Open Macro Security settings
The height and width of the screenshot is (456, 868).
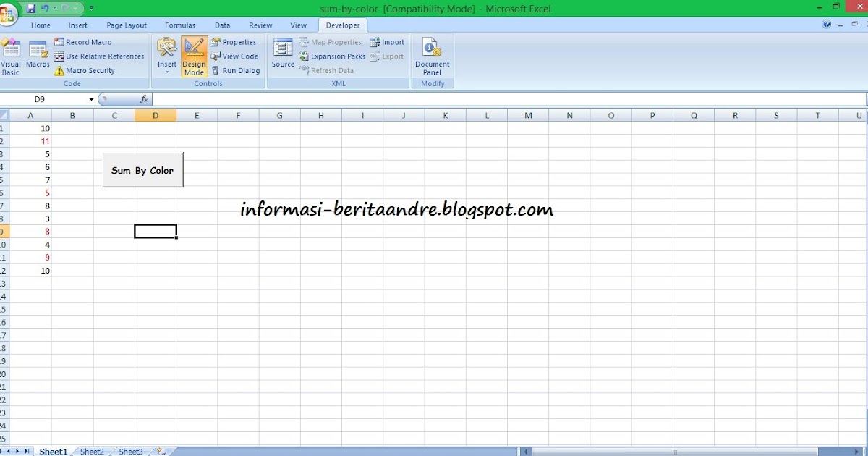pos(85,71)
